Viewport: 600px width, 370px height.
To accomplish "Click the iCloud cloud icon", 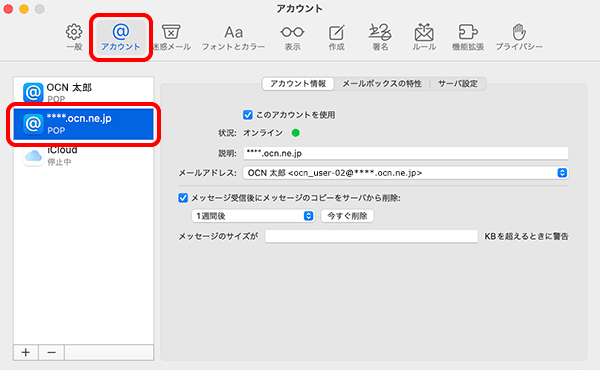I will [33, 156].
